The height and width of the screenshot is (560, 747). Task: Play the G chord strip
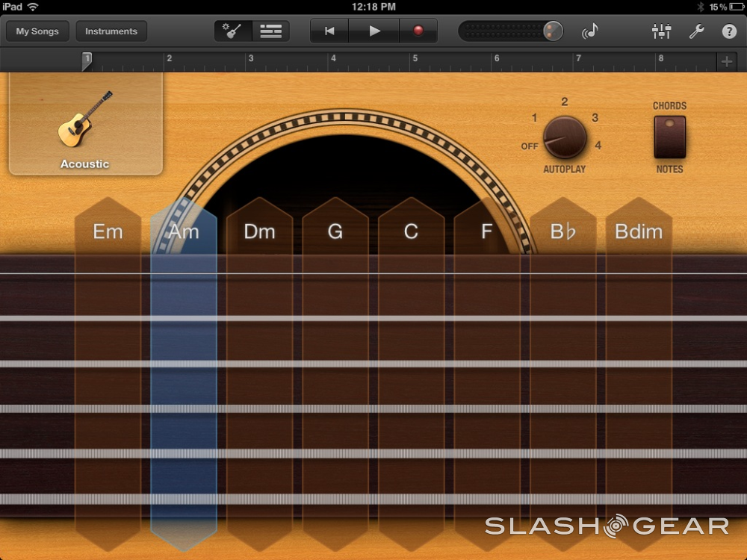coord(335,374)
